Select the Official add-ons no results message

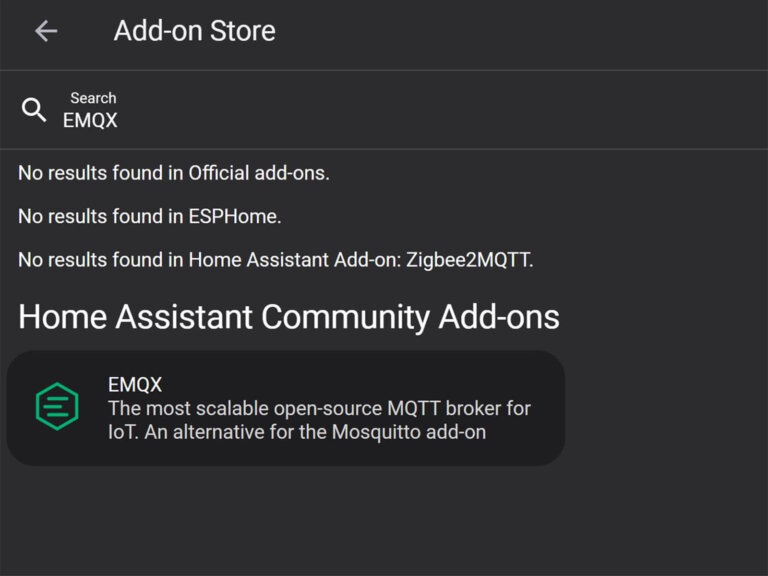click(174, 173)
